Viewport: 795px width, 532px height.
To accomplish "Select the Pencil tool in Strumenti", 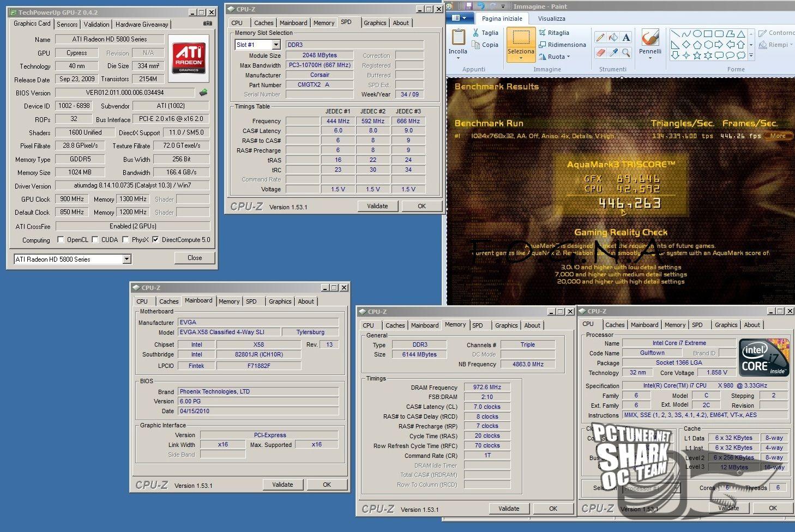I will (x=600, y=38).
